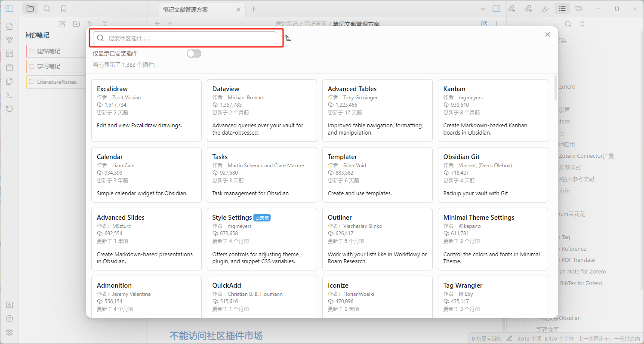Image resolution: width=644 pixels, height=344 pixels.
Task: Click 建站笔记 in the breadcrumb path
Action: [287, 24]
